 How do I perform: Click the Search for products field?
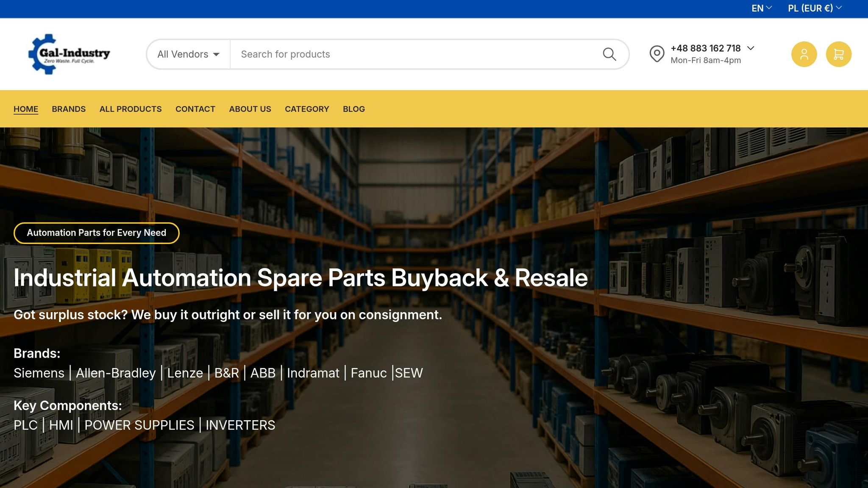415,54
